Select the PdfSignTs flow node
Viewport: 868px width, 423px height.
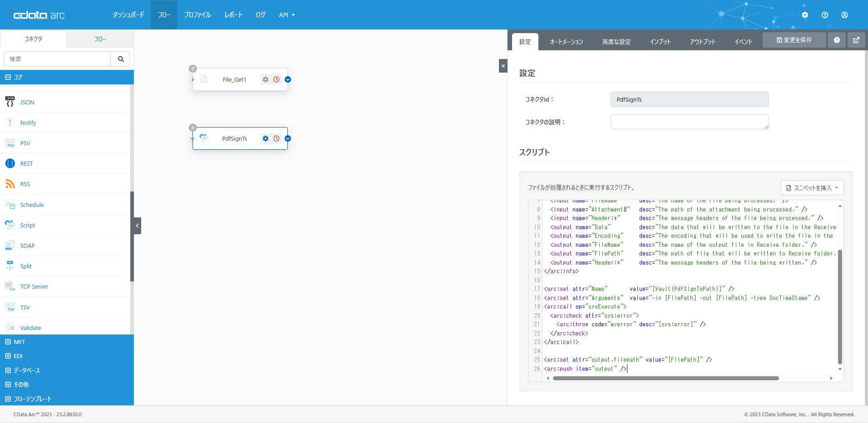(240, 138)
